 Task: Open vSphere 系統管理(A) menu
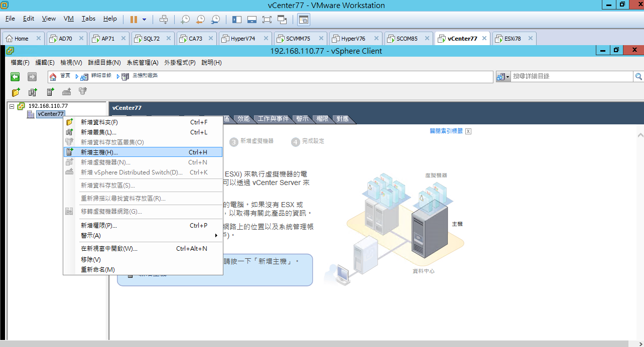pos(143,63)
